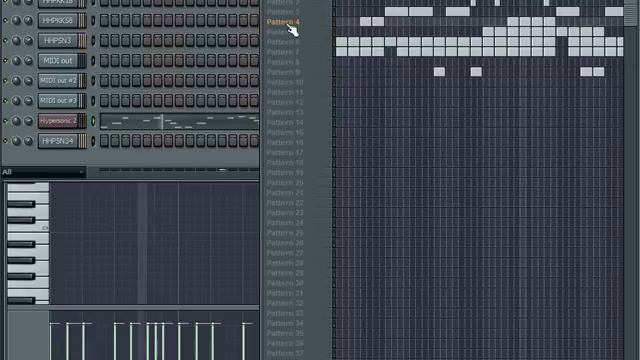The width and height of the screenshot is (640, 360).
Task: Mute the HHPSN3 channel via its LED
Action: tap(5, 40)
